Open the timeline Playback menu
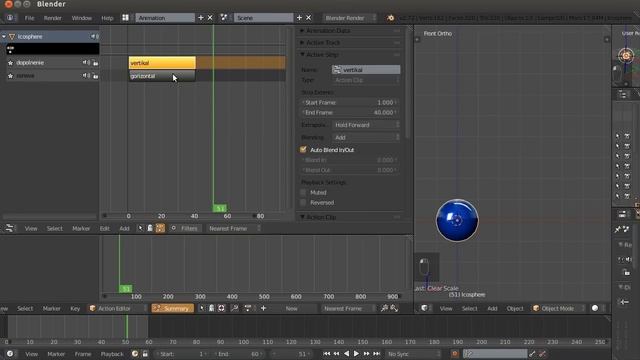Image resolution: width=640 pixels, height=360 pixels. [112, 353]
